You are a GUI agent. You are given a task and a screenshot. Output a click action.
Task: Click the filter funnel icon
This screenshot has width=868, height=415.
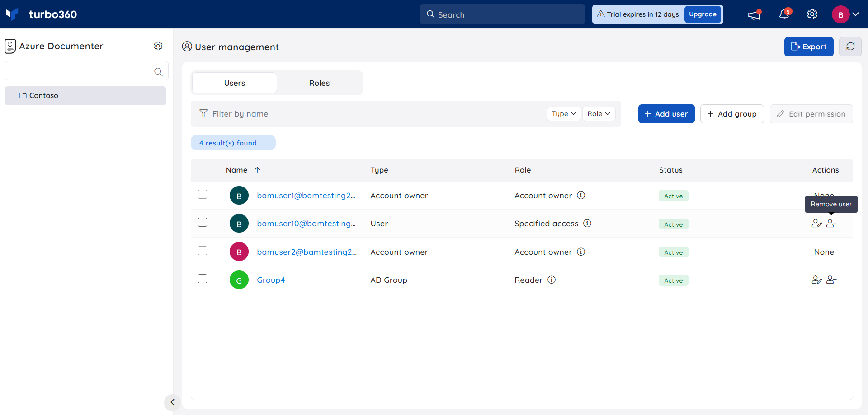pyautogui.click(x=203, y=113)
